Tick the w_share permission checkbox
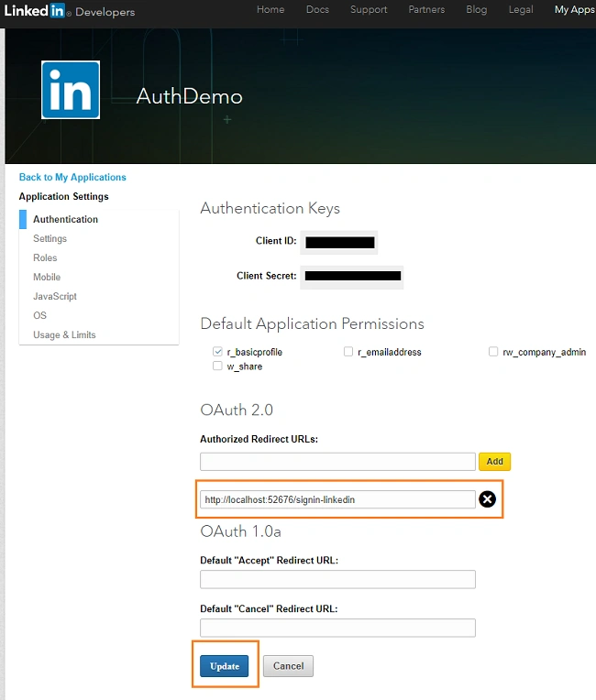596x700 pixels. [217, 366]
